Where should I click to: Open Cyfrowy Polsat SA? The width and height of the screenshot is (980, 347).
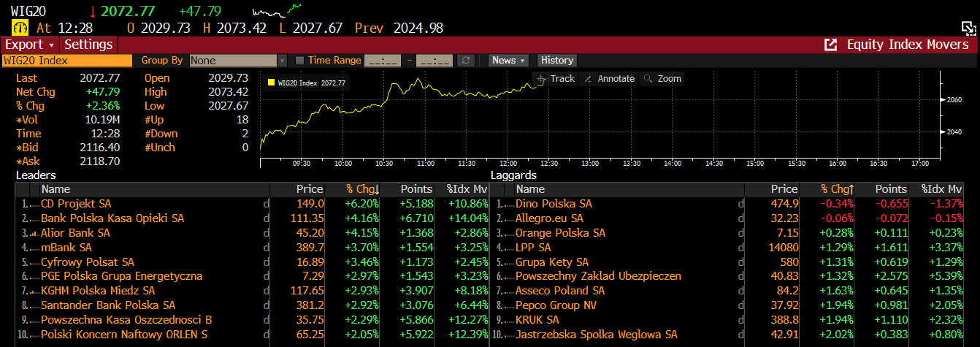pyautogui.click(x=88, y=262)
